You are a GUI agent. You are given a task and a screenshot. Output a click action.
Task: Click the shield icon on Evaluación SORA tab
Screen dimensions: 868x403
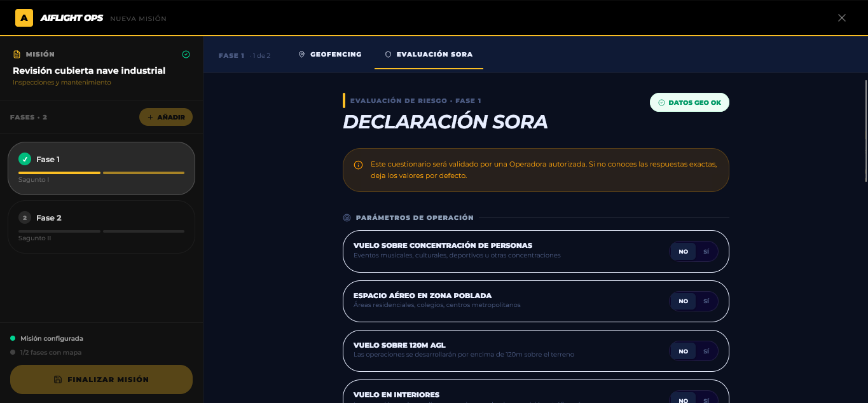pos(388,55)
